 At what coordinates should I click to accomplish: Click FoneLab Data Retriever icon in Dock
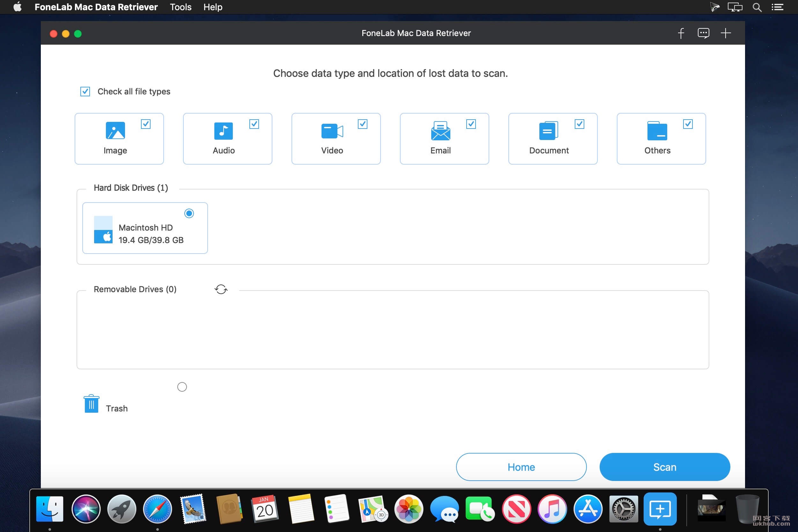click(660, 509)
